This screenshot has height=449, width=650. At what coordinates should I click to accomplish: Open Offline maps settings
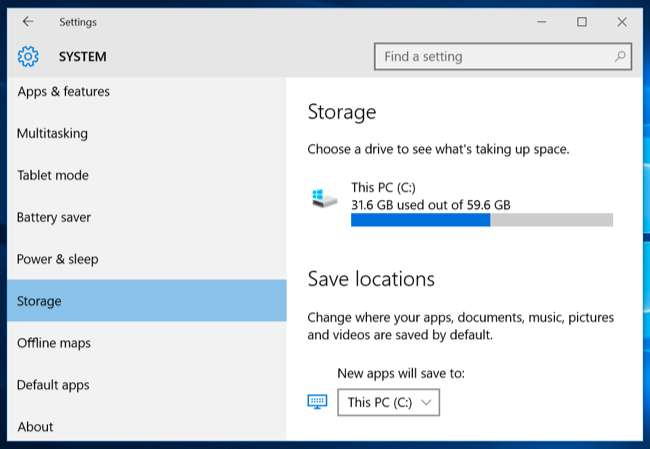[x=53, y=343]
